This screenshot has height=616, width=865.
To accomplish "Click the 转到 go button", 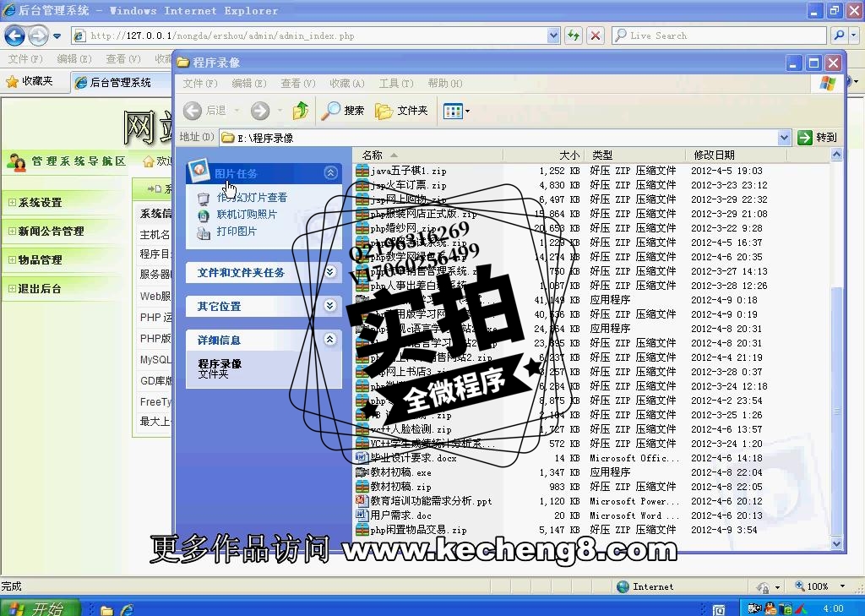I will tap(818, 138).
